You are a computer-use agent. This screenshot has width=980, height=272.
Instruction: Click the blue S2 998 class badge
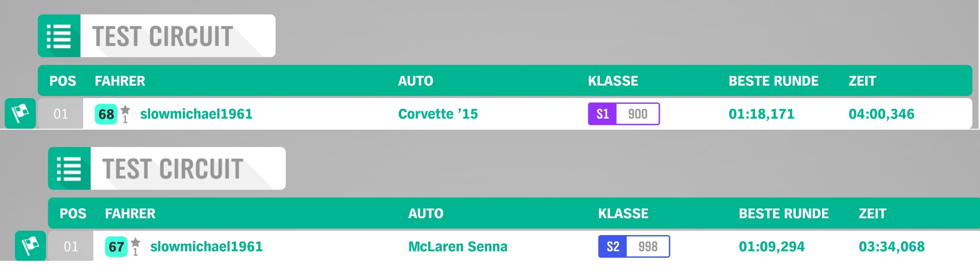(634, 247)
